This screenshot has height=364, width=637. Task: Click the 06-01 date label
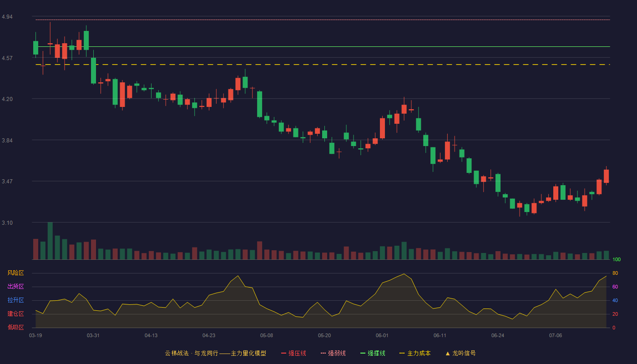pyautogui.click(x=382, y=335)
